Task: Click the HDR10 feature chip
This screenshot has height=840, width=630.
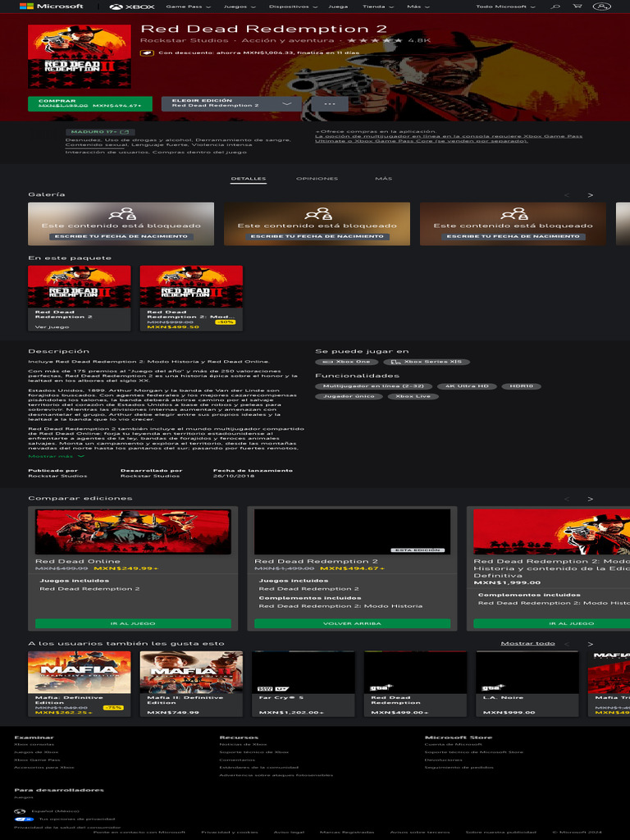Action: point(521,386)
